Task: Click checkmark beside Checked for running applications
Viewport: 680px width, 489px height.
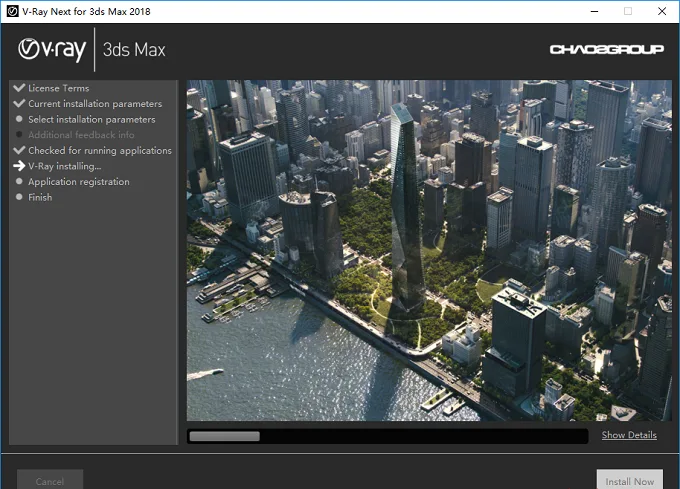Action: click(x=19, y=150)
